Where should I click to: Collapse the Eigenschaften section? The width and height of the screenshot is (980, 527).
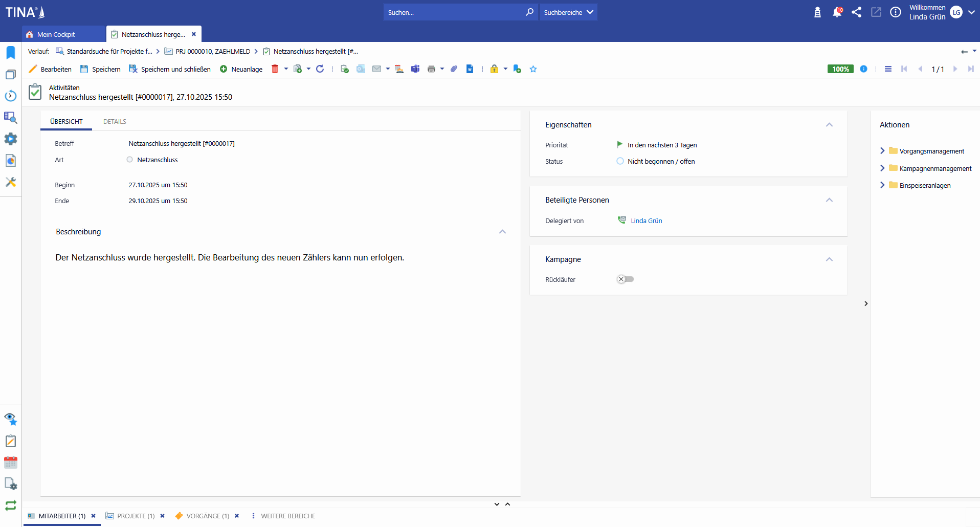(829, 125)
